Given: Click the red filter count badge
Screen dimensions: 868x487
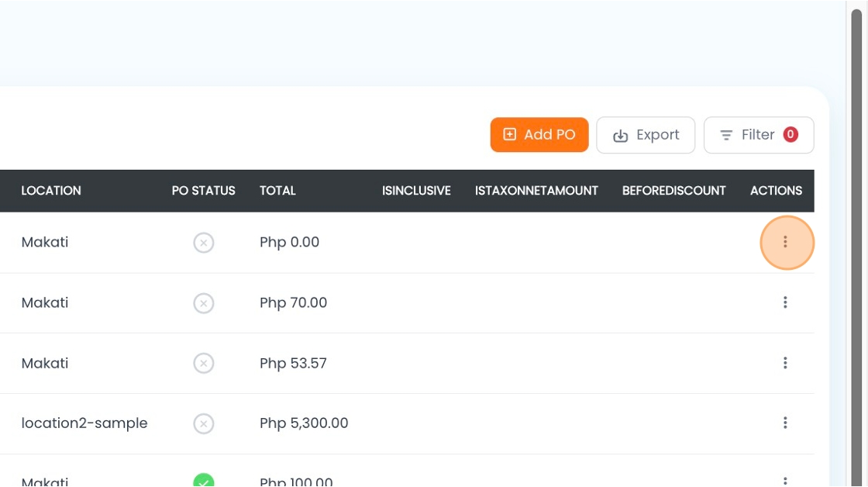Looking at the screenshot, I should point(790,134).
